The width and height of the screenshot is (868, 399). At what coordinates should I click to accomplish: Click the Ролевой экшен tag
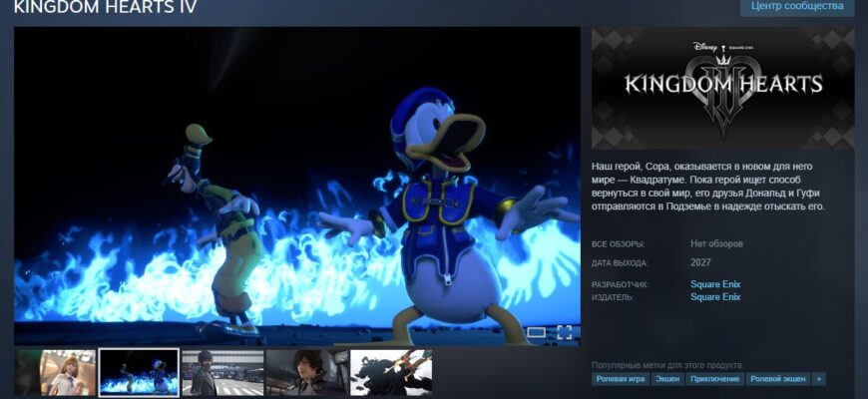pos(778,379)
